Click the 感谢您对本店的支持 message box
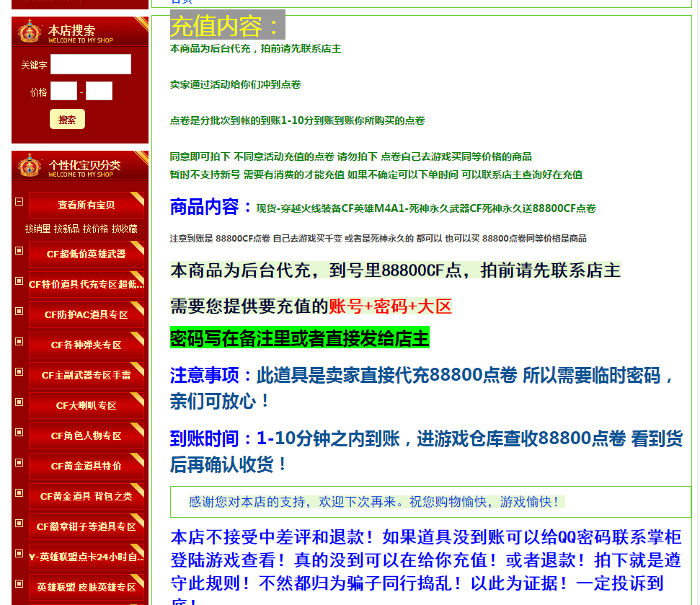 (430, 502)
